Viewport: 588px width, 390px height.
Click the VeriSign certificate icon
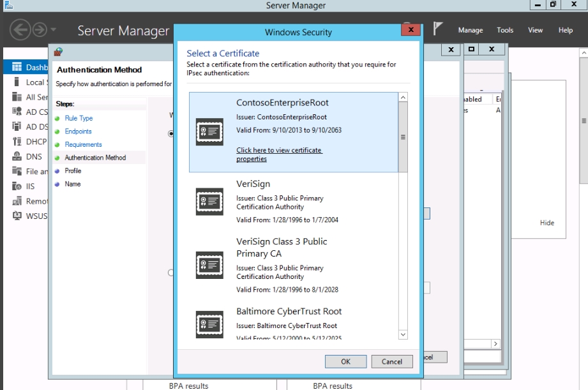pos(209,202)
